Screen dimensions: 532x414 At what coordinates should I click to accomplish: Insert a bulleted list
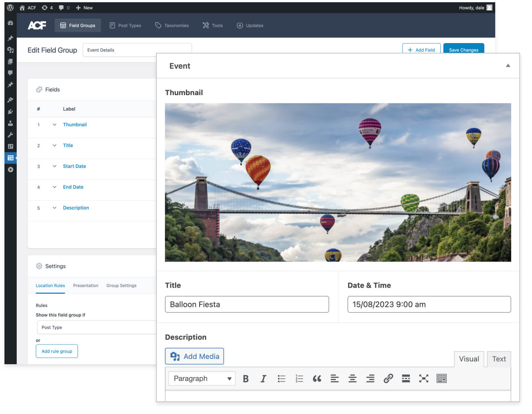[x=281, y=378]
